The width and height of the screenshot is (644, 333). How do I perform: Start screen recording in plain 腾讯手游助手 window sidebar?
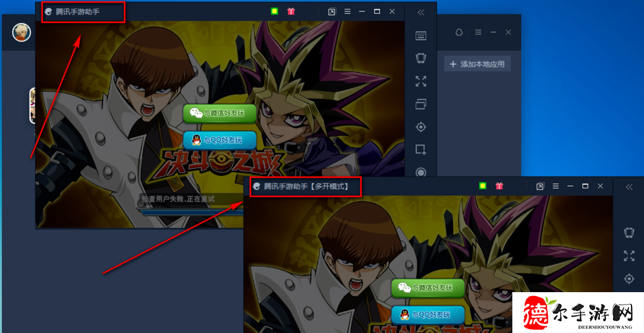pyautogui.click(x=421, y=172)
